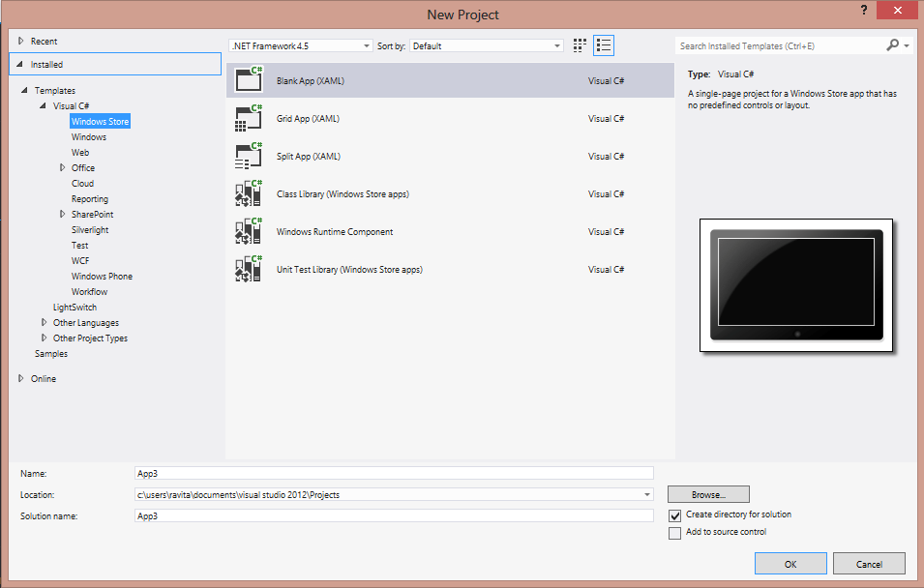Enable Add to source control checkbox
This screenshot has height=588, width=924.
[674, 533]
